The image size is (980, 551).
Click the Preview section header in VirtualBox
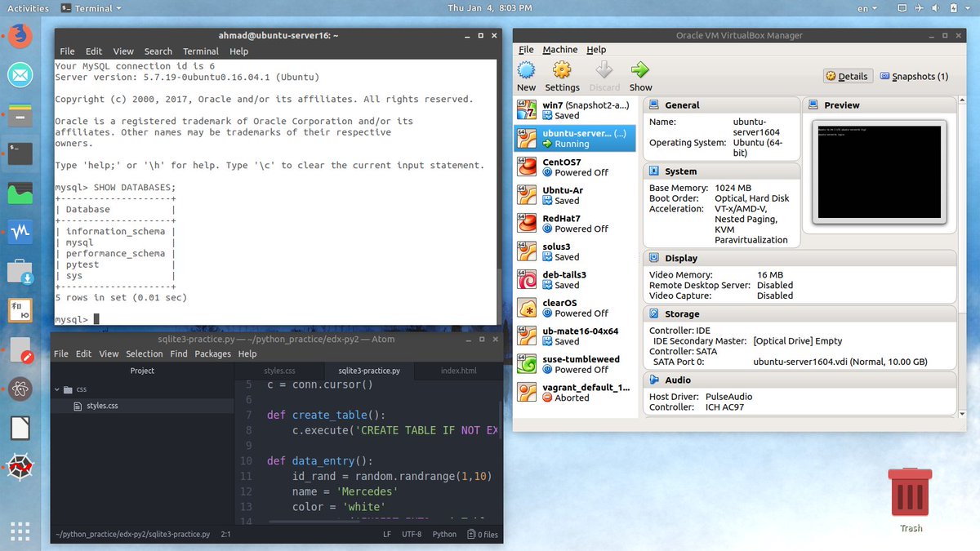pyautogui.click(x=880, y=105)
